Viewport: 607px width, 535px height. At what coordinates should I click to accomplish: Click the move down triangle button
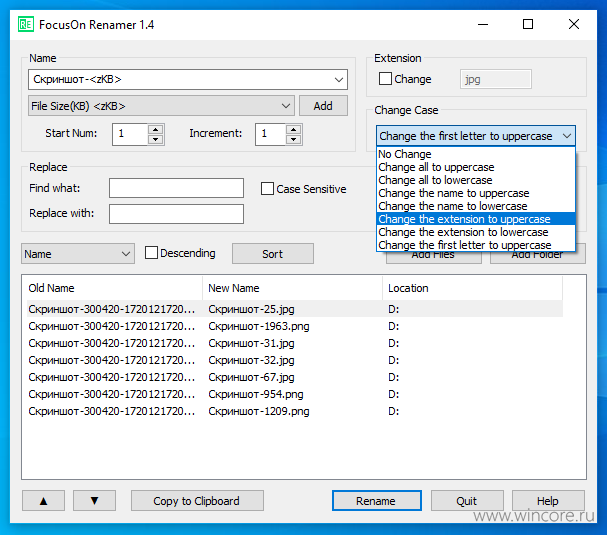(x=94, y=501)
